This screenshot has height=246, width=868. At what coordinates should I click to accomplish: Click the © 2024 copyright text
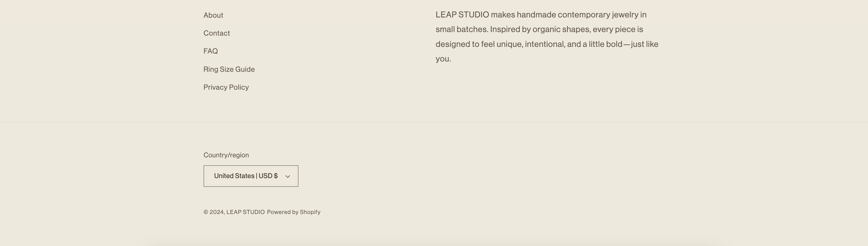click(x=214, y=212)
